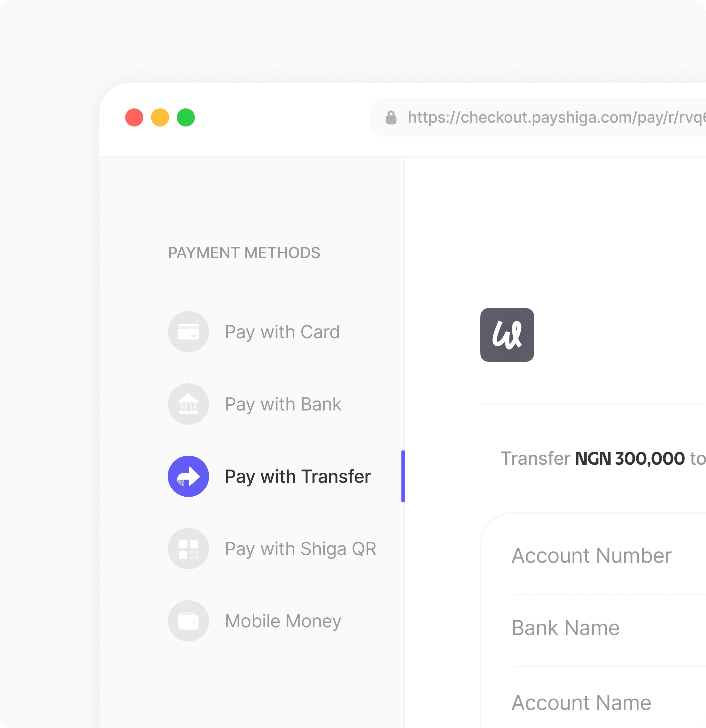Open the Pay with Card payment method
706x728 pixels.
pyautogui.click(x=282, y=331)
